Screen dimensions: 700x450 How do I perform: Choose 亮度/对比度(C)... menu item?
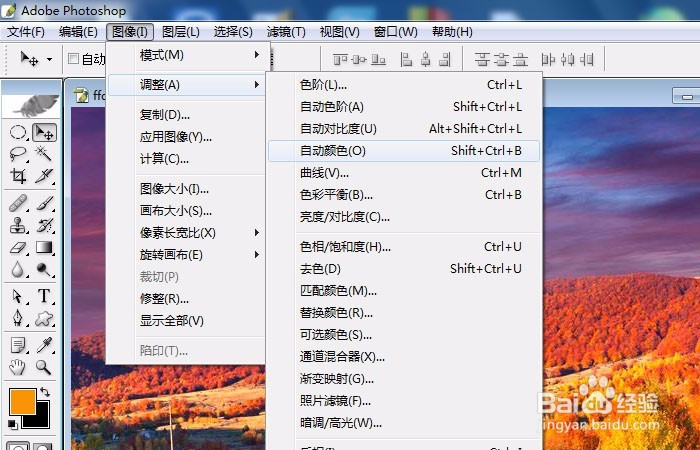[x=404, y=217]
